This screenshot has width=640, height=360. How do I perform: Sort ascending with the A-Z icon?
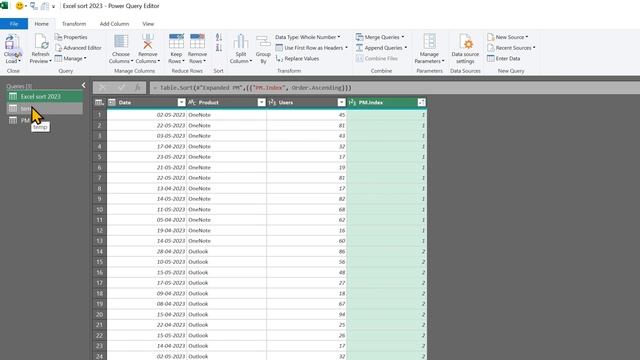point(219,37)
